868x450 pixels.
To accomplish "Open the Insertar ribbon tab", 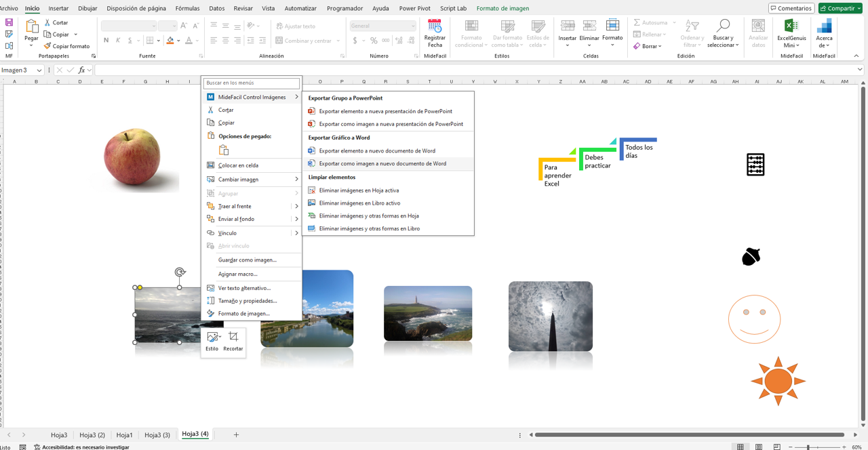I will (58, 9).
